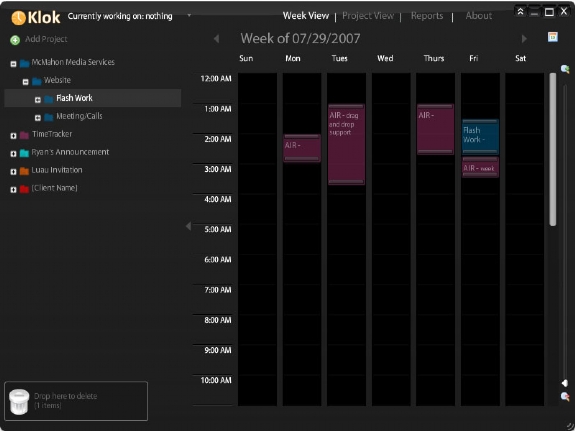The image size is (575, 431).
Task: Open the Reports tab
Action: 427,16
